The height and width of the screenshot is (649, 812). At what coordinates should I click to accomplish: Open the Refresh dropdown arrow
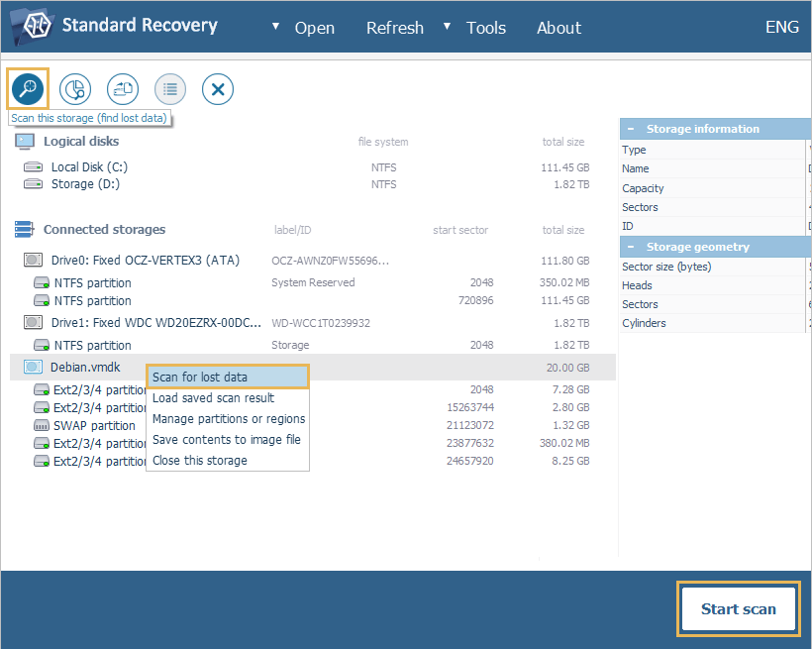pyautogui.click(x=448, y=28)
